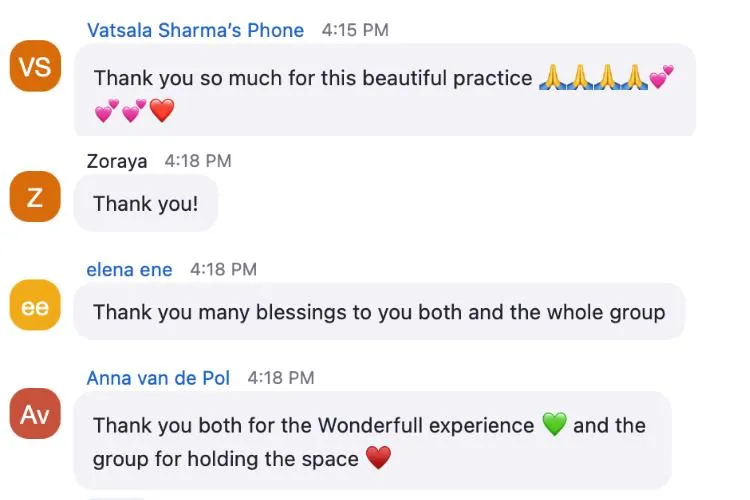The width and height of the screenshot is (750, 500).
Task: Click the 4:18 PM timestamp beside Zoraya
Action: [x=198, y=161]
